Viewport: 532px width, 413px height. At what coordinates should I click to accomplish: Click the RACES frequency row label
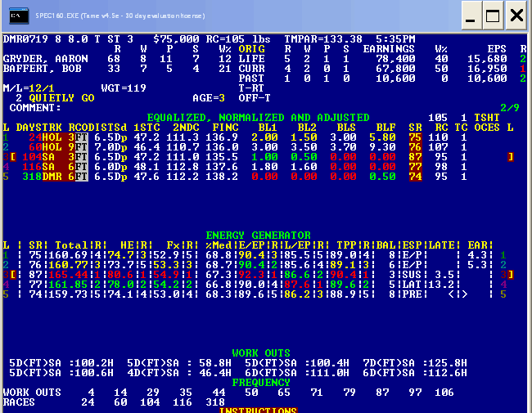coord(19,402)
